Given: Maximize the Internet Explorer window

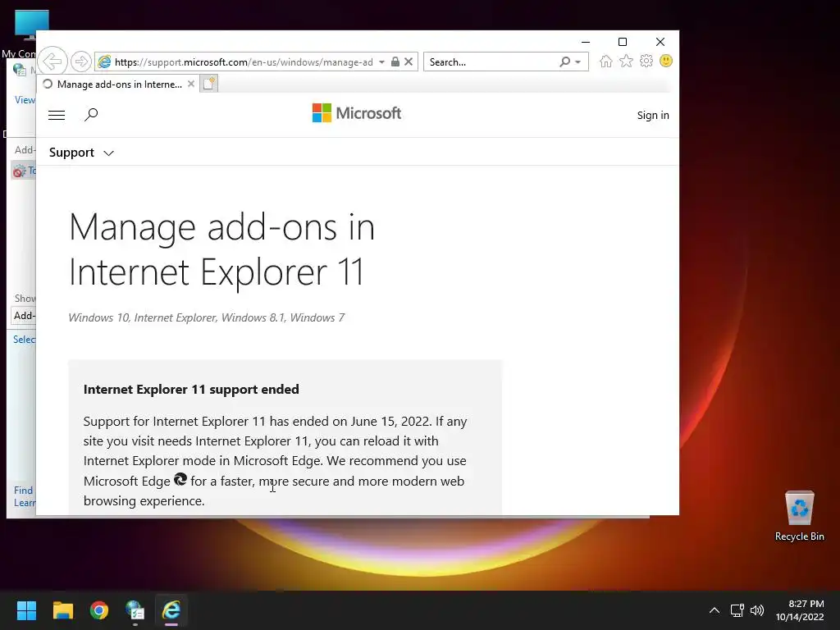Looking at the screenshot, I should pos(623,42).
